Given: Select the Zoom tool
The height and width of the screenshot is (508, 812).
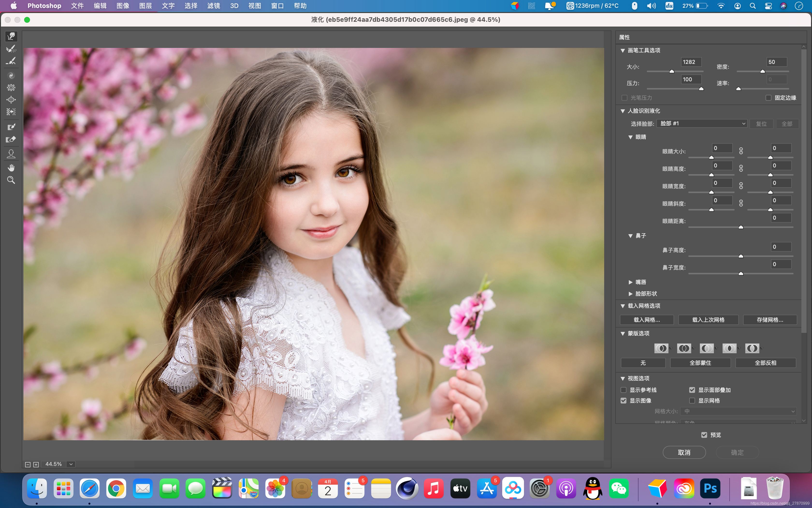Looking at the screenshot, I should tap(11, 180).
